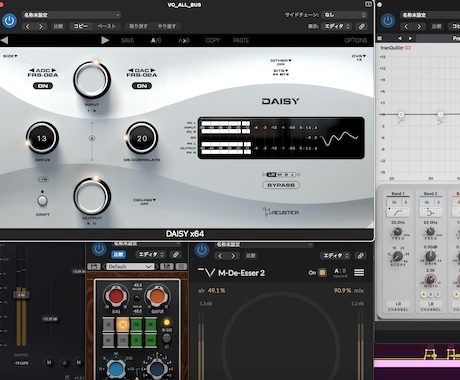Click tranQuilizr Band 1 EQ node
The width and height of the screenshot is (460, 380).
click(x=401, y=114)
